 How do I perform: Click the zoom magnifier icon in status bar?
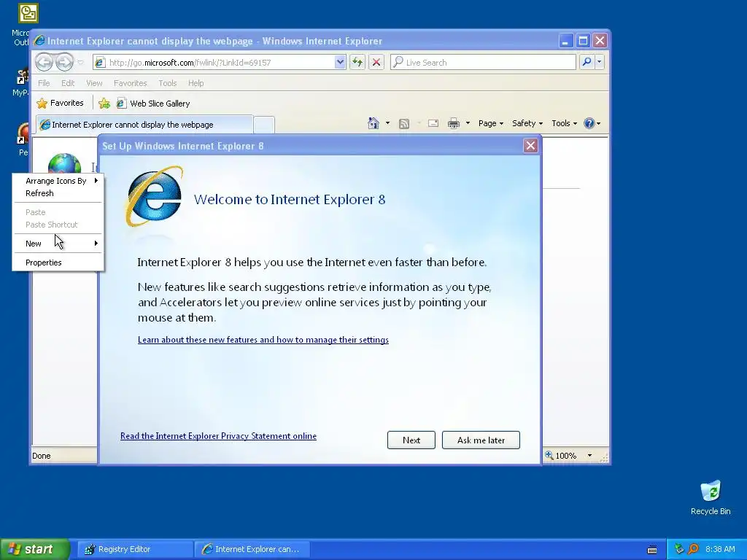(x=549, y=455)
